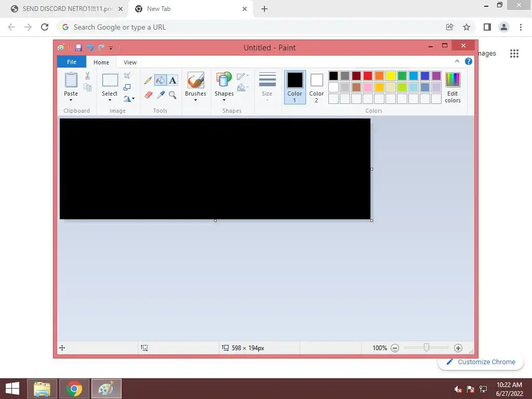Open the File menu in Paint
The height and width of the screenshot is (399, 532).
(x=72, y=62)
